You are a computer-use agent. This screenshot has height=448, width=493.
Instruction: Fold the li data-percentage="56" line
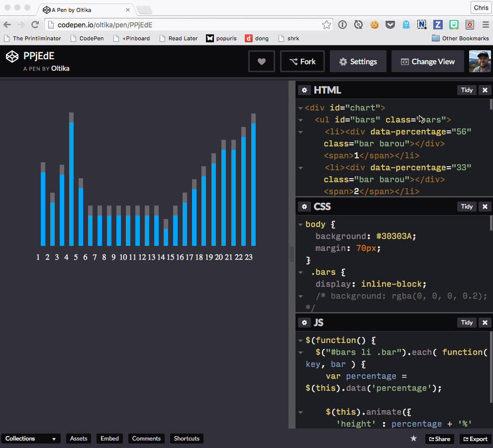[x=300, y=132]
